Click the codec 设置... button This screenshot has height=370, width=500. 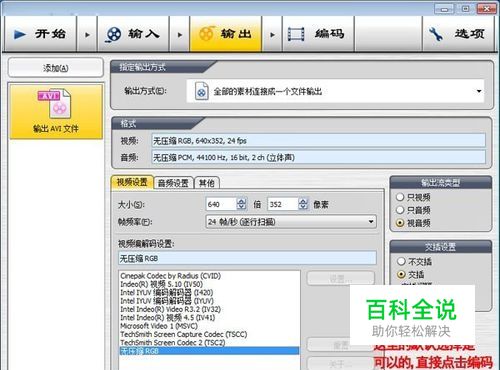[x=341, y=278]
